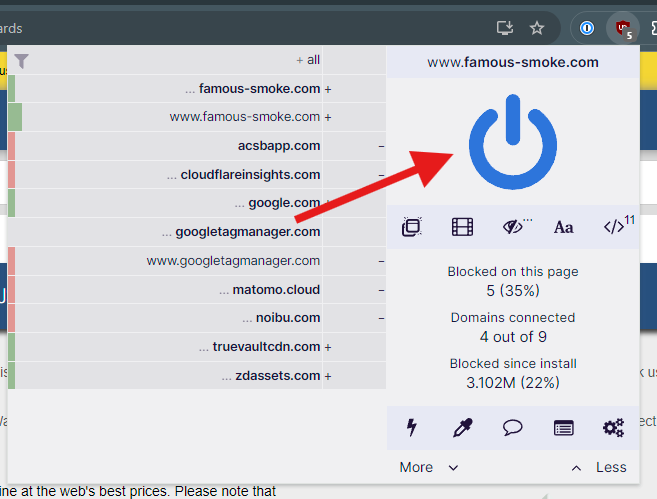Disable cosmetic filtering with the crossed-eye icon

click(514, 227)
